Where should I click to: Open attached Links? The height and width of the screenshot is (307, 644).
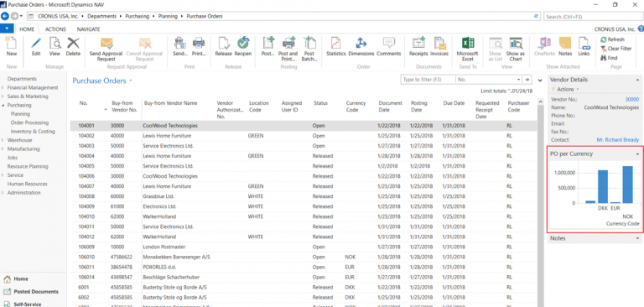(584, 46)
